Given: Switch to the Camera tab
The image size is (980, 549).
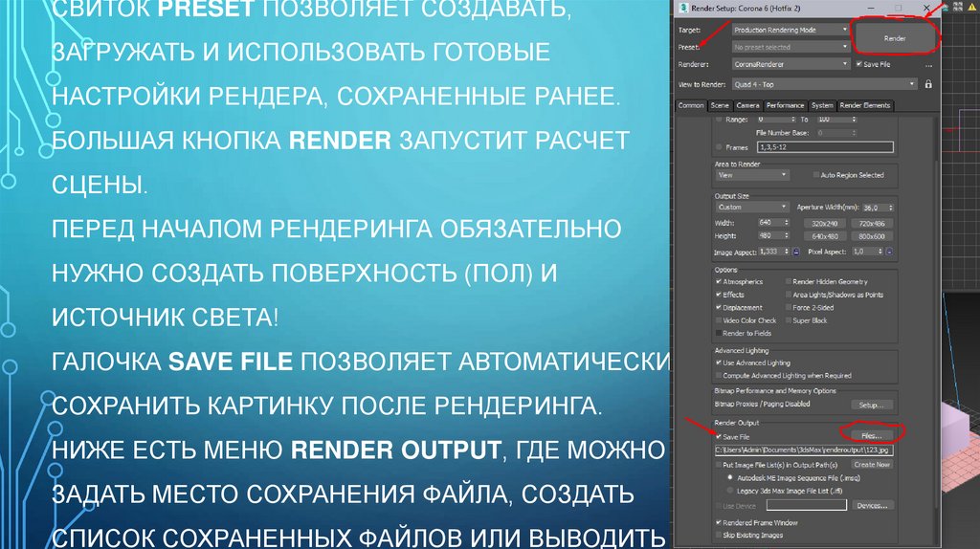Looking at the screenshot, I should [x=747, y=105].
